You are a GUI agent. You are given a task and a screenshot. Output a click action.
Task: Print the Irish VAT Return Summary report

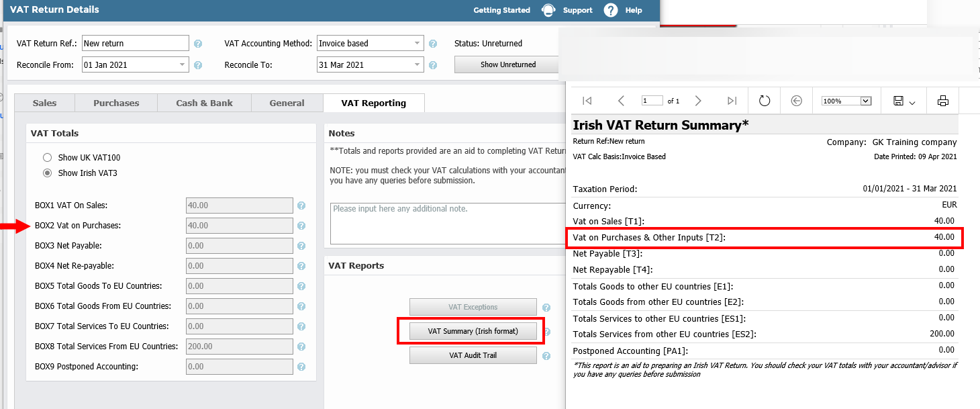pyautogui.click(x=943, y=101)
